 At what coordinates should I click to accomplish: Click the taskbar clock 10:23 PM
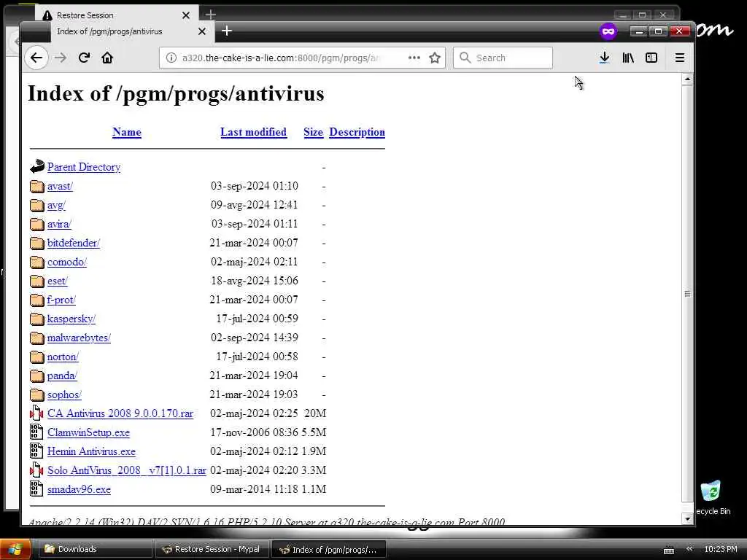pyautogui.click(x=720, y=550)
